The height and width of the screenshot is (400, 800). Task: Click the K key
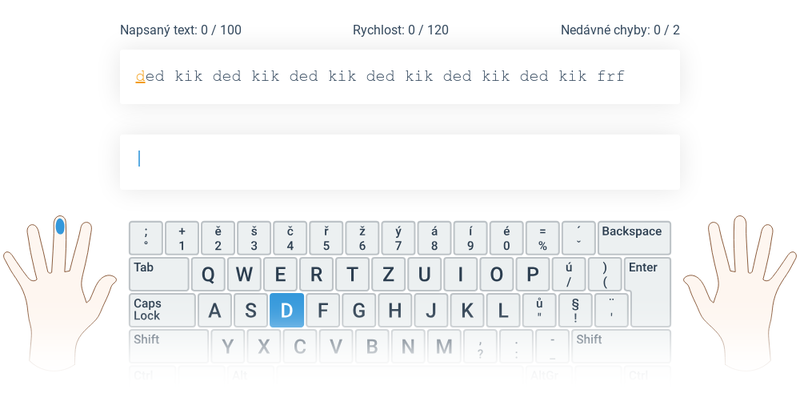coord(467,310)
